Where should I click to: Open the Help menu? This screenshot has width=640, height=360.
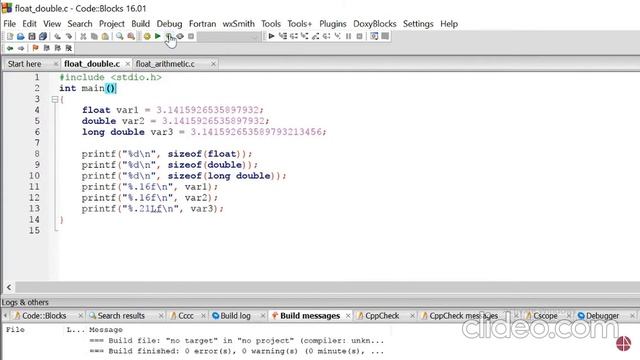point(449,24)
